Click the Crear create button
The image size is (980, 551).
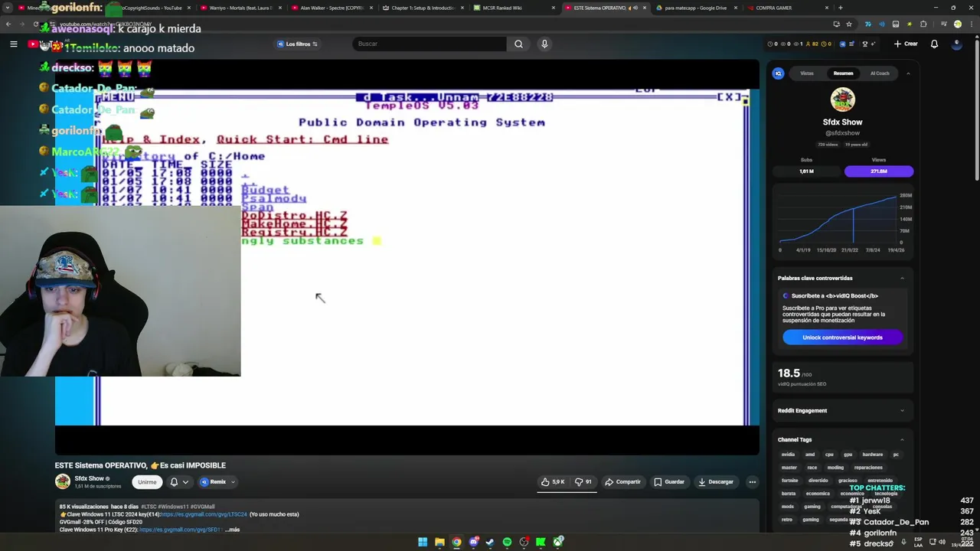coord(906,44)
